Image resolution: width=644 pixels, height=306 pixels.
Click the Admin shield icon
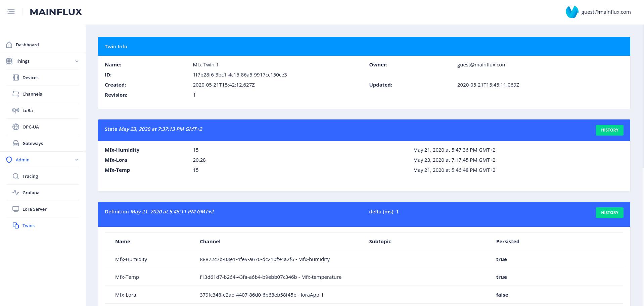point(9,160)
